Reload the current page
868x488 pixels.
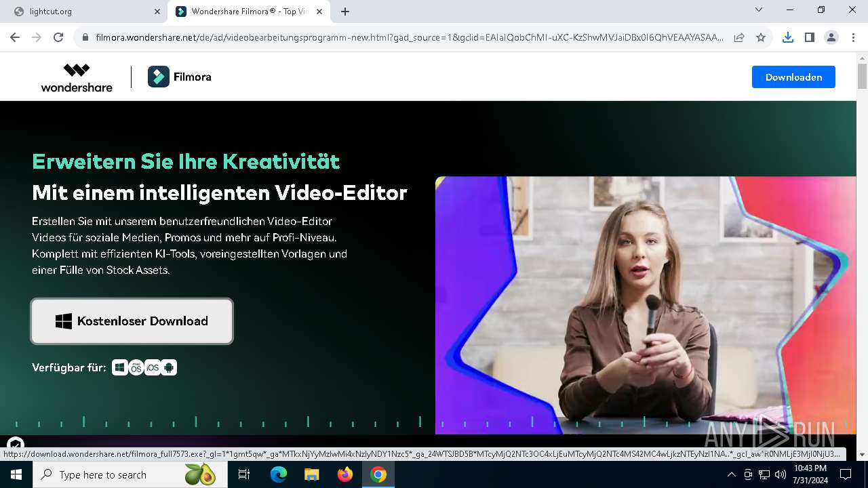pos(58,38)
